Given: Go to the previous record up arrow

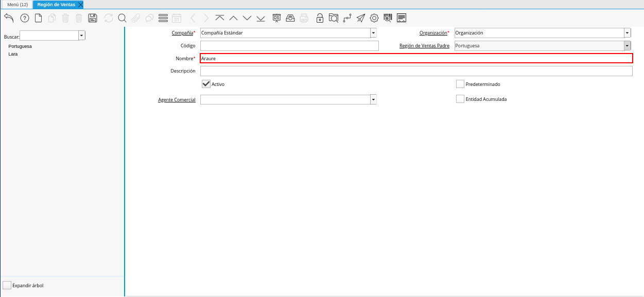Looking at the screenshot, I should tap(233, 18).
